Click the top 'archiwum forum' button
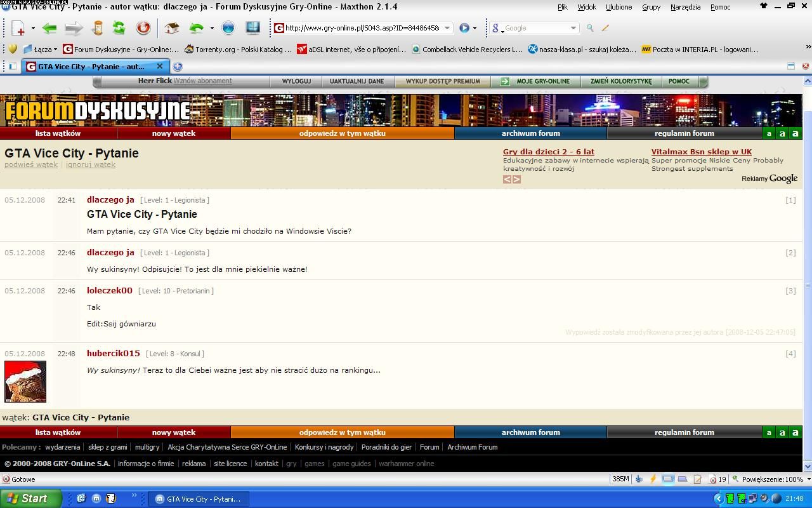 pos(531,133)
